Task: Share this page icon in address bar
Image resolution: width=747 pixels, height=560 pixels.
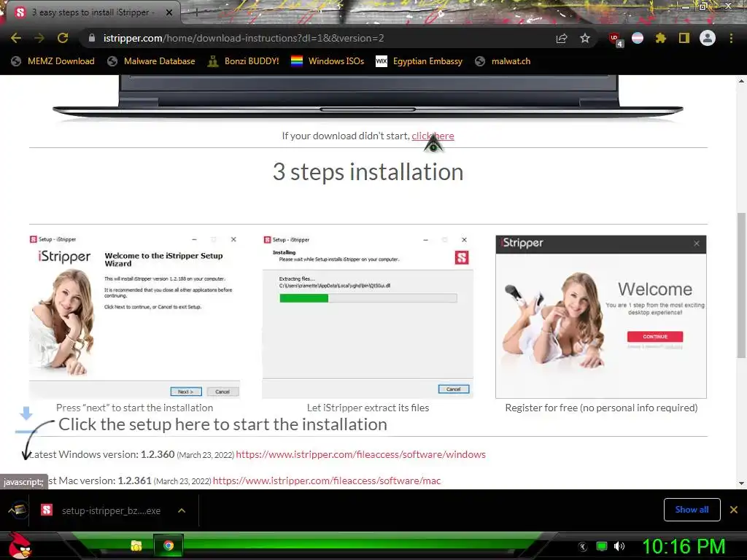Action: coord(562,38)
